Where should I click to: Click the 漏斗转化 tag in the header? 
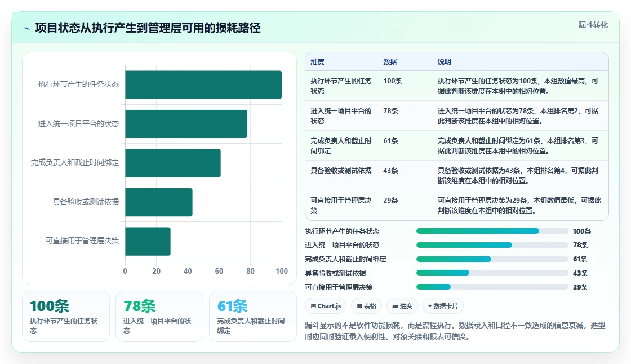point(593,25)
